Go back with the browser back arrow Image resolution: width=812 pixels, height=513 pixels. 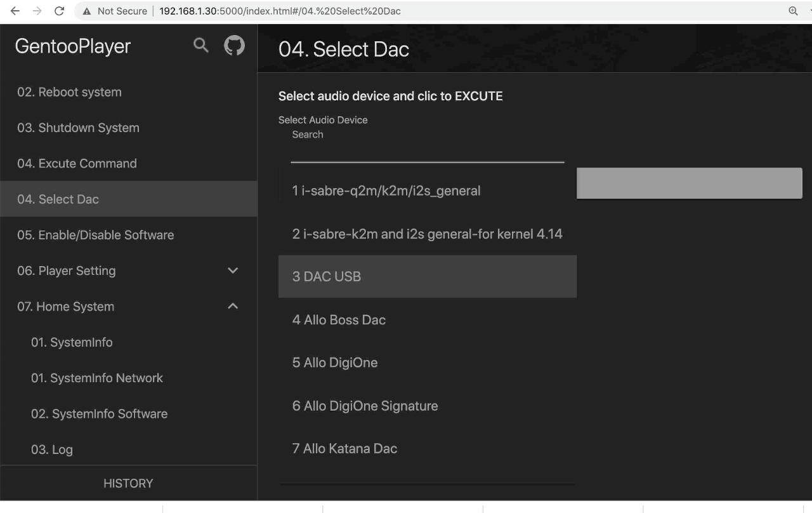point(15,11)
